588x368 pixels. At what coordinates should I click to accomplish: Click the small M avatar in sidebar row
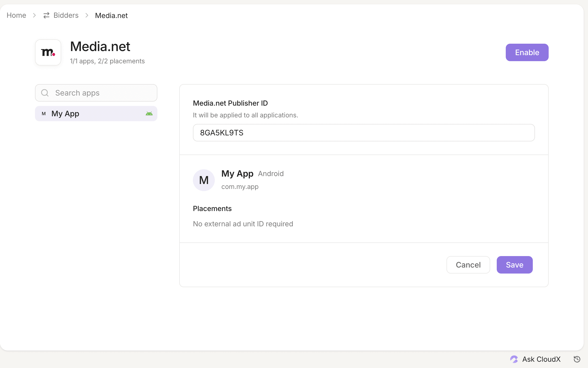click(x=44, y=114)
